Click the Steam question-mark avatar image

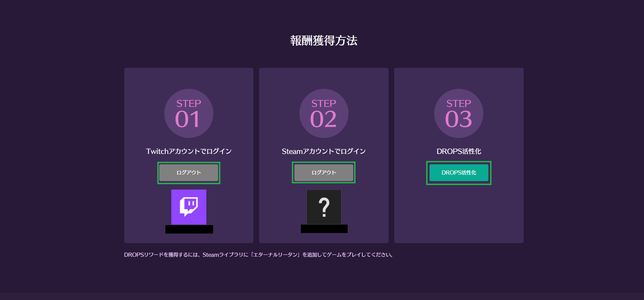coord(324,207)
